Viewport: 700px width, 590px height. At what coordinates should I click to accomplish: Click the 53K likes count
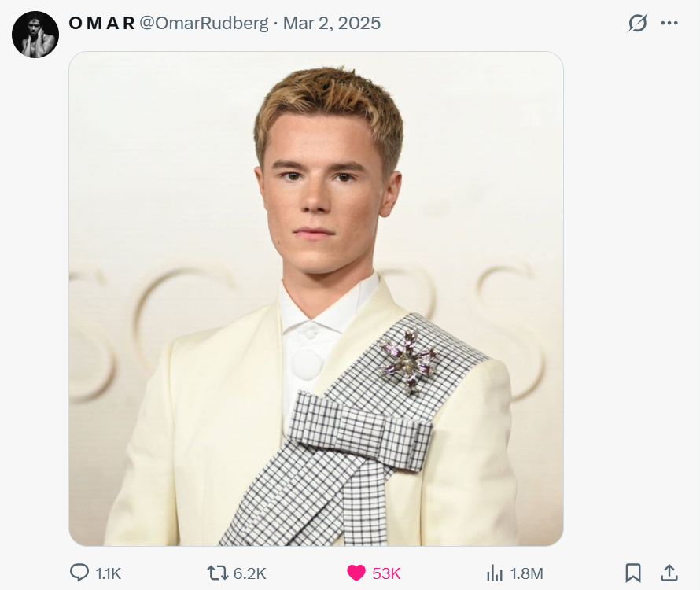(x=386, y=573)
